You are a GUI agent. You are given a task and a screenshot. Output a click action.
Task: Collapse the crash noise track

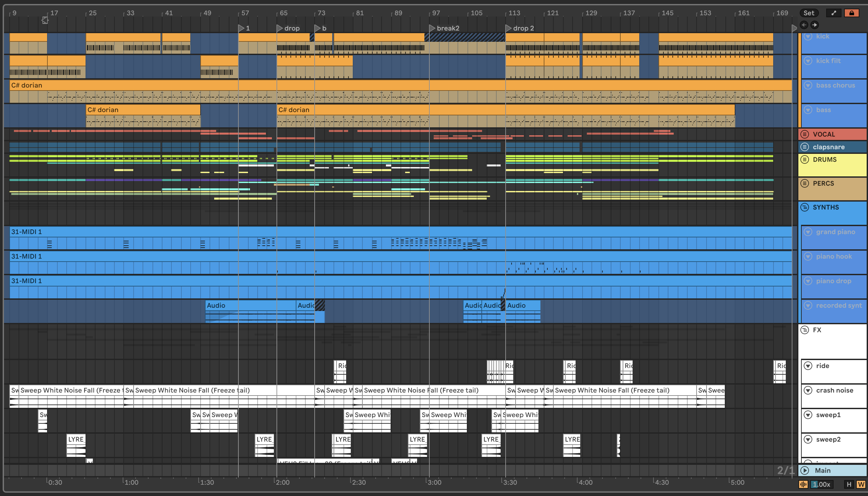click(x=808, y=390)
